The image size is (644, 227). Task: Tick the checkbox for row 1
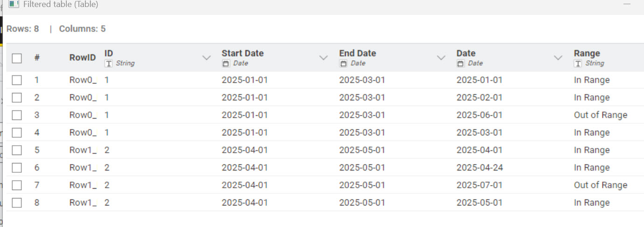coord(17,80)
